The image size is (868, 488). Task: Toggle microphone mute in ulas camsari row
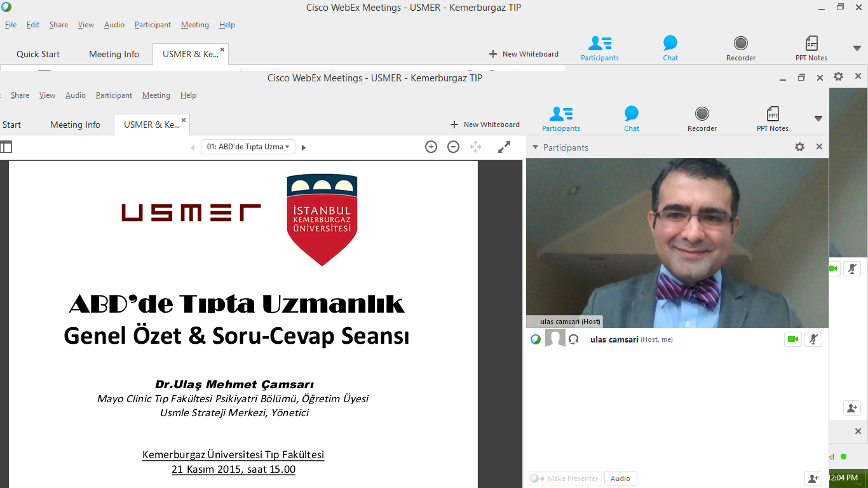click(813, 339)
